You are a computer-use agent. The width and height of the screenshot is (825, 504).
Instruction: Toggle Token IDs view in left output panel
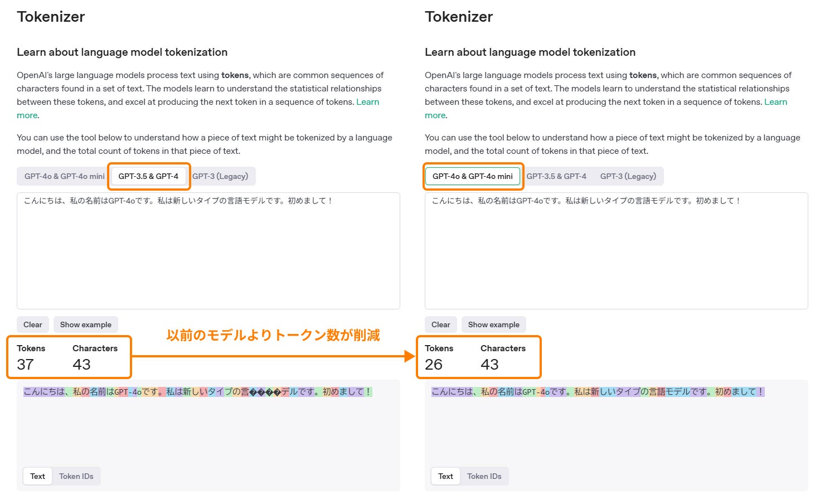click(76, 476)
